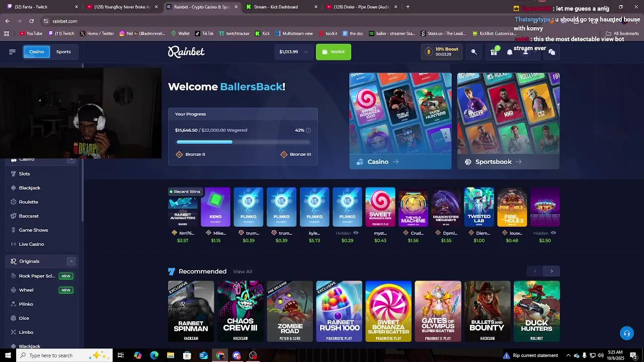Screen dimensions: 644x362
Task: Switch to the Sports tab
Action: [x=63, y=52]
